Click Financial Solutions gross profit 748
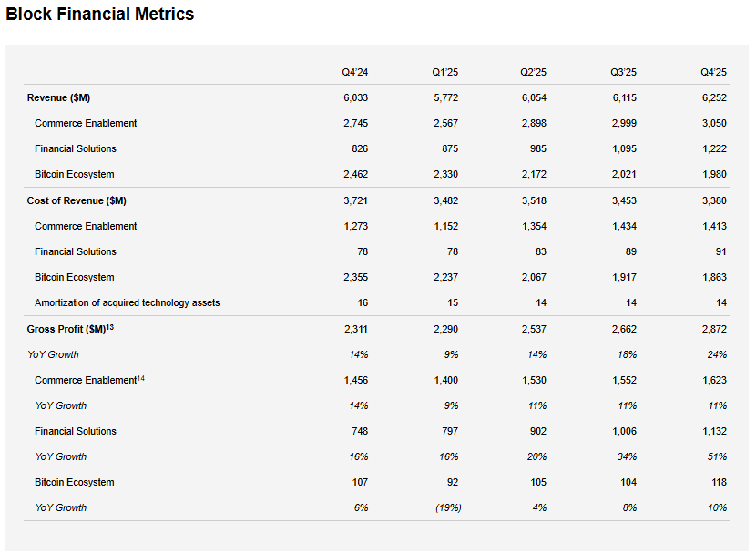756x553 pixels. click(x=360, y=431)
